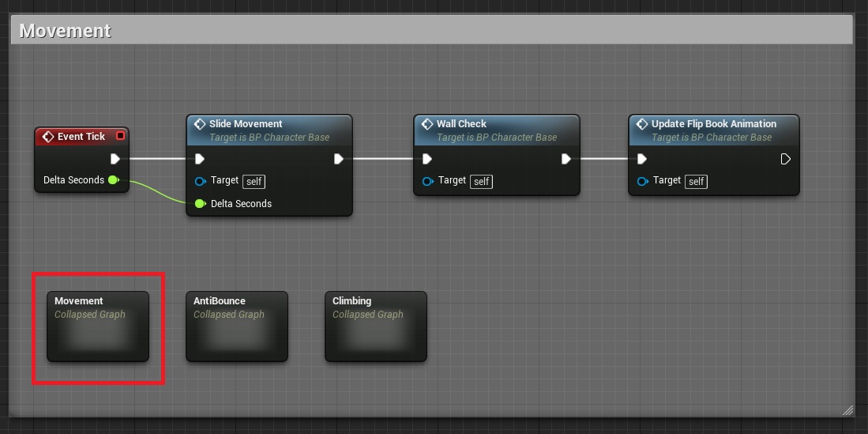
Task: Click the red delegate pin on Event Tick
Action: click(x=120, y=136)
